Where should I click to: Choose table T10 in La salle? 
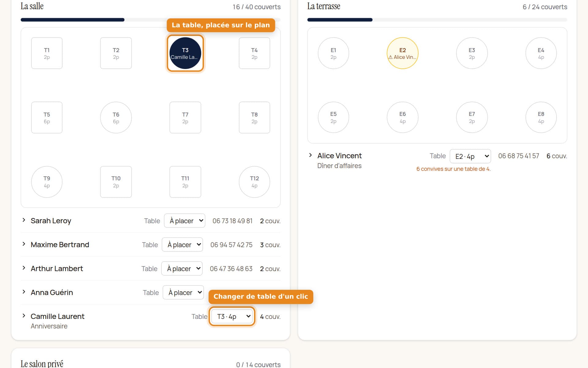[x=116, y=182]
